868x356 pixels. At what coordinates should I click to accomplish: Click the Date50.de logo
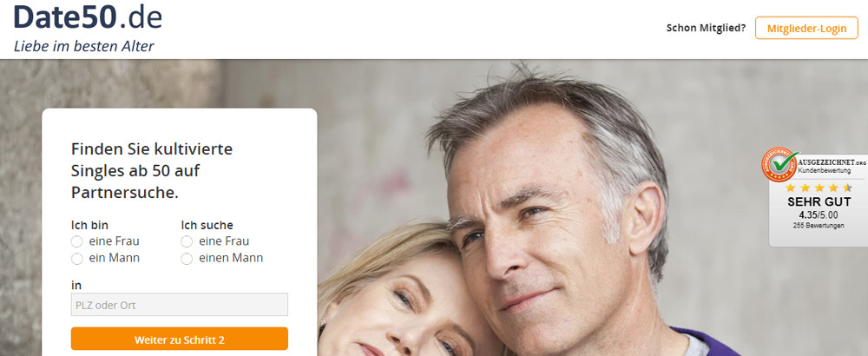coord(88,16)
